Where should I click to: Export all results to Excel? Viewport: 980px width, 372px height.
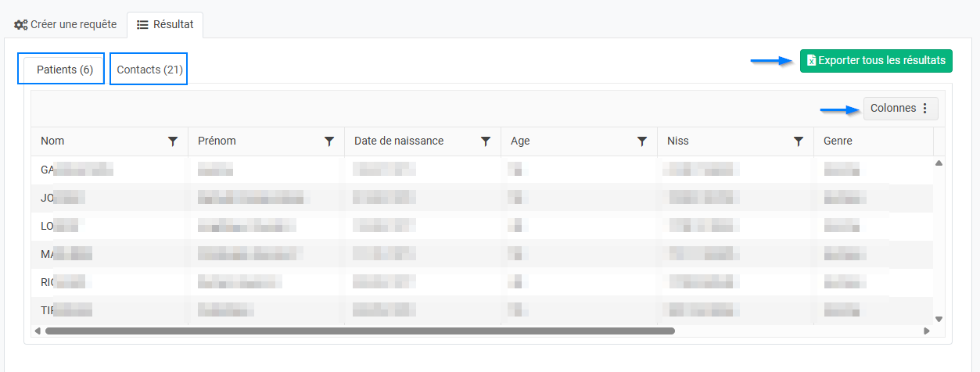(x=876, y=60)
